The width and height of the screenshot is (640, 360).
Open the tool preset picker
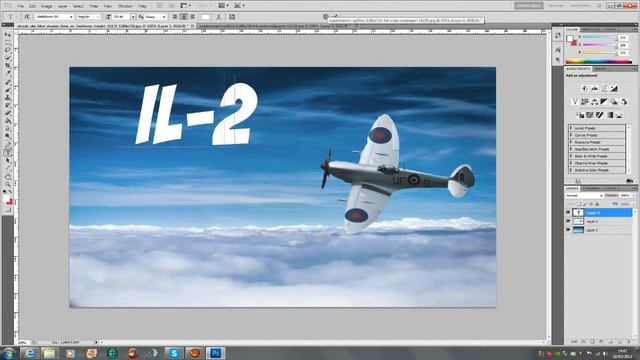coord(11,17)
